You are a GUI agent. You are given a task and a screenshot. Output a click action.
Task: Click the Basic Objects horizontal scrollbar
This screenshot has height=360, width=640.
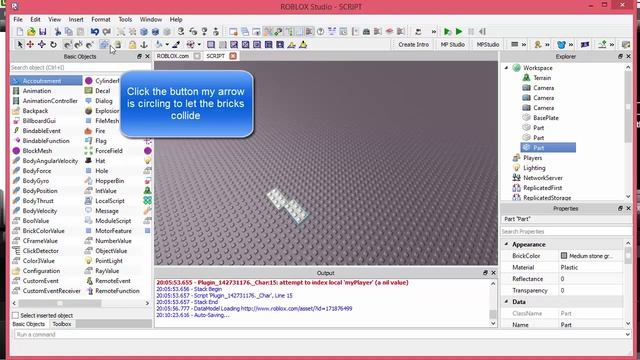click(x=80, y=303)
